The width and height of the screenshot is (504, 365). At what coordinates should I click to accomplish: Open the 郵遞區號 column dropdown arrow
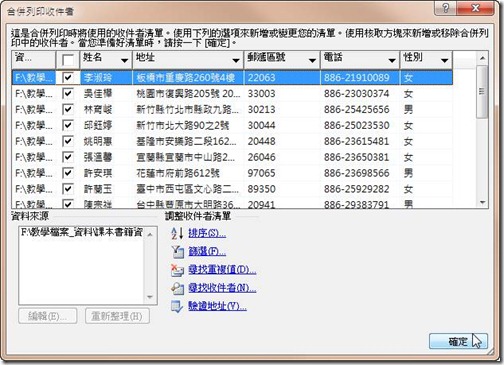(x=312, y=60)
